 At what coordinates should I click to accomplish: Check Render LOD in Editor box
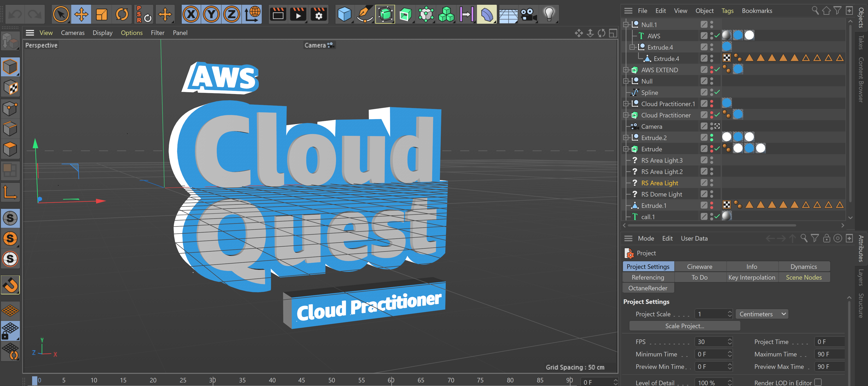[818, 382]
